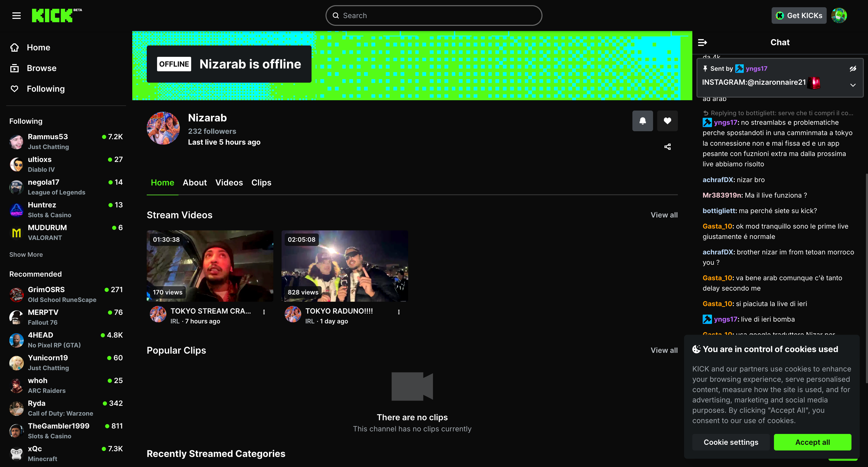Share the Nizarab channel
The height and width of the screenshot is (467, 868).
coord(667,146)
